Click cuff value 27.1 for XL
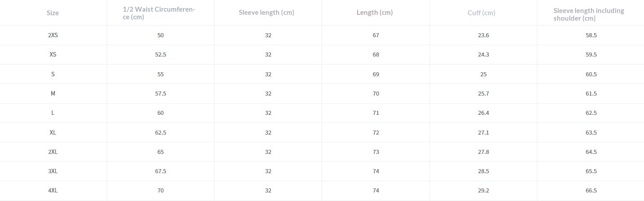644x201 pixels. click(x=483, y=133)
